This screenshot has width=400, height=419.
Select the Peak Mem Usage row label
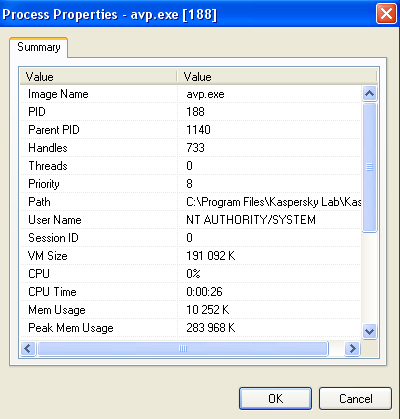click(x=71, y=328)
